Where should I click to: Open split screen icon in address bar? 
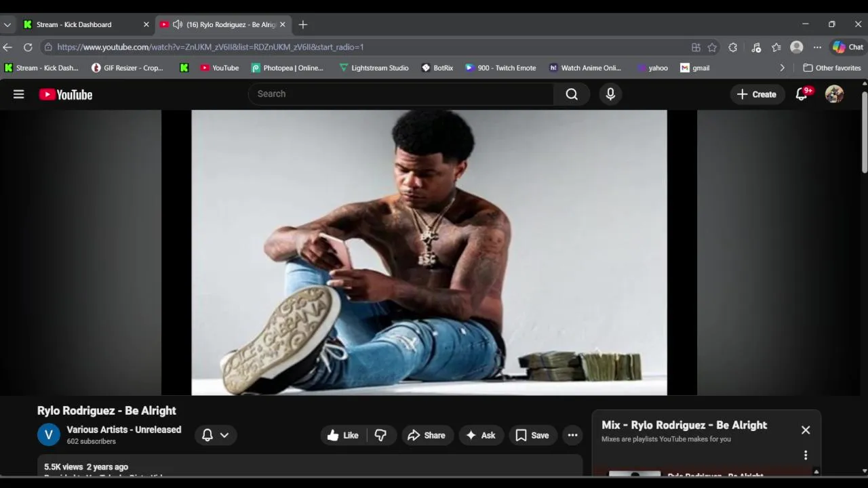[x=696, y=47]
